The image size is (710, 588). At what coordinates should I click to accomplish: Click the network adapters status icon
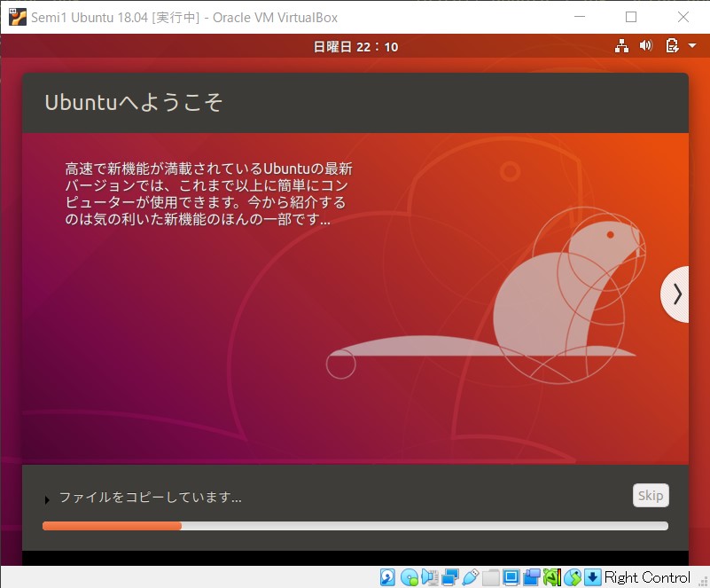pos(450,577)
